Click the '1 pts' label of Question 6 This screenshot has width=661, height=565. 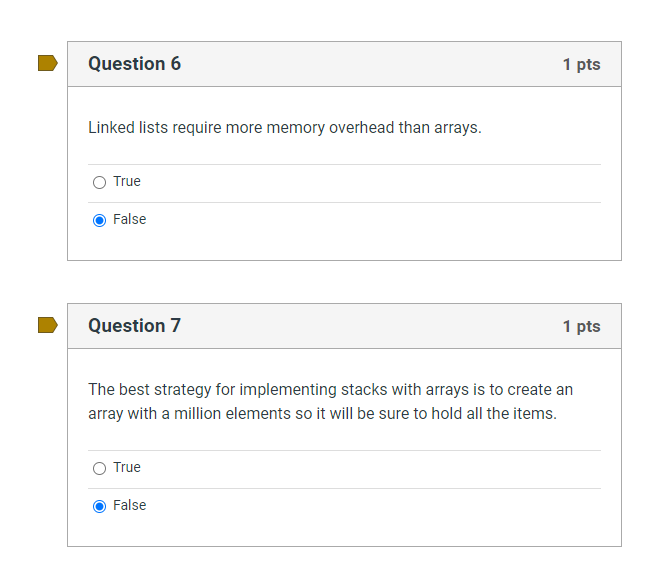pyautogui.click(x=581, y=64)
